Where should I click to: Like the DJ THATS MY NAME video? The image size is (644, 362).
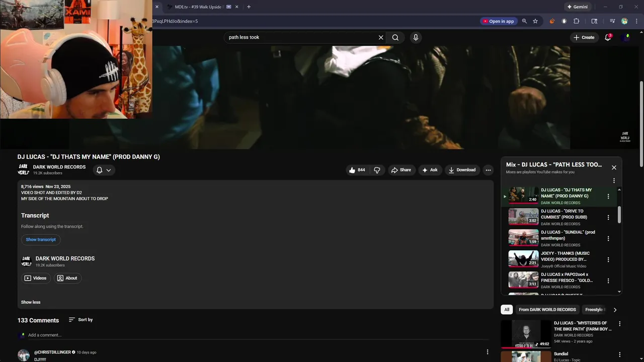357,170
